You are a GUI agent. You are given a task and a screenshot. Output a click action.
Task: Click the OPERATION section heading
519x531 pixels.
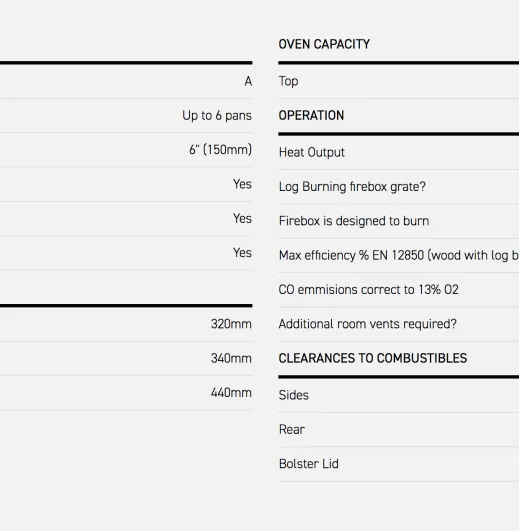pyautogui.click(x=311, y=115)
